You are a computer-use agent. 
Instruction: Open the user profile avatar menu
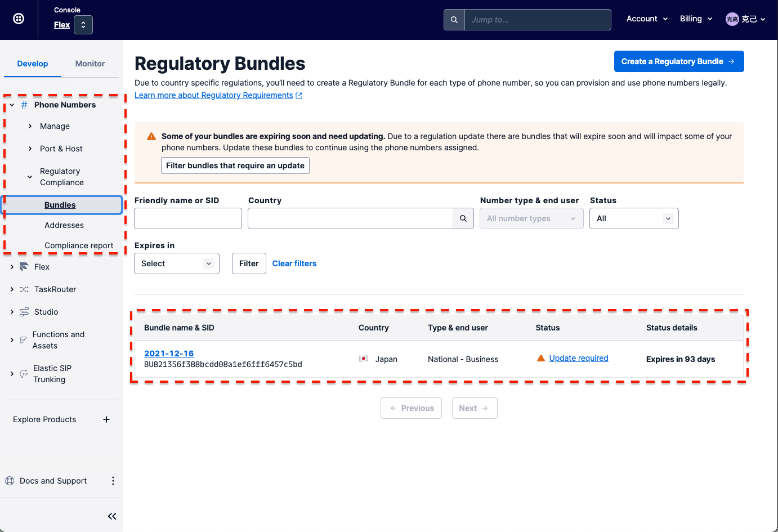tap(745, 19)
